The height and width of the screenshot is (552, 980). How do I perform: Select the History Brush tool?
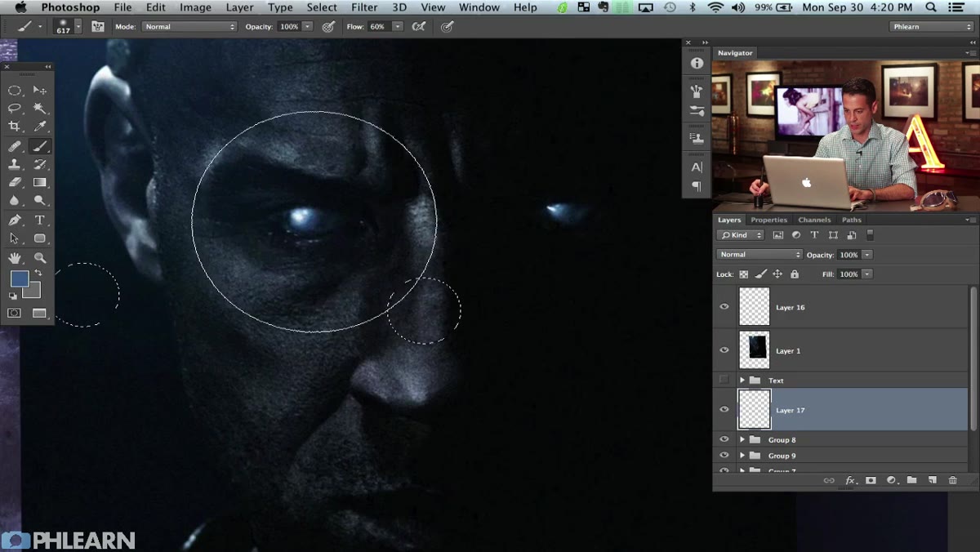(x=39, y=164)
